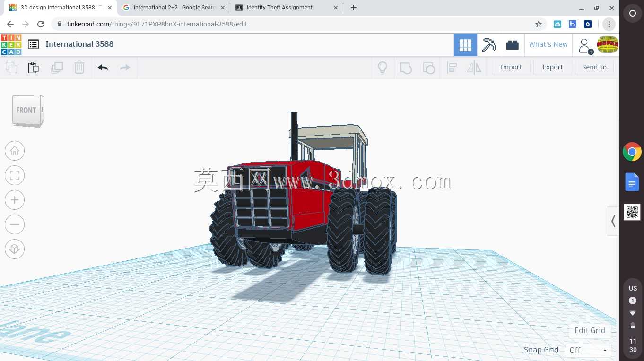The width and height of the screenshot is (644, 361).
Task: Click the Delete trash can icon
Action: point(79,68)
